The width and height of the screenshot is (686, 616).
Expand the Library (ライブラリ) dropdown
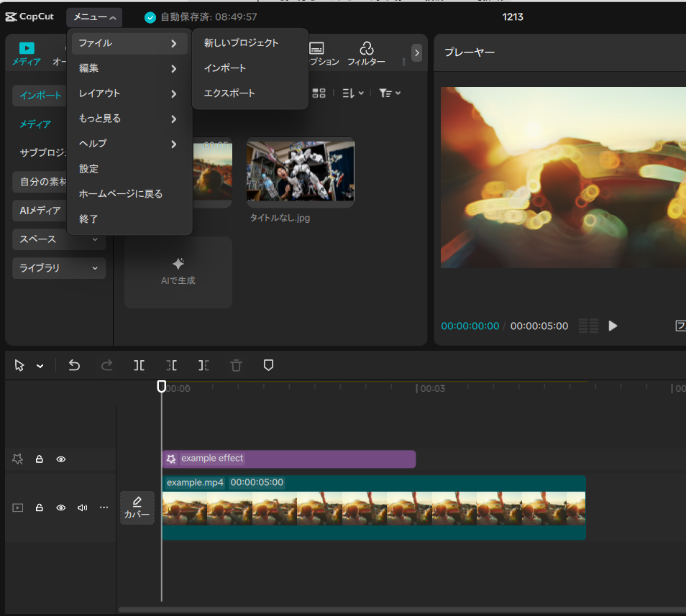click(59, 268)
